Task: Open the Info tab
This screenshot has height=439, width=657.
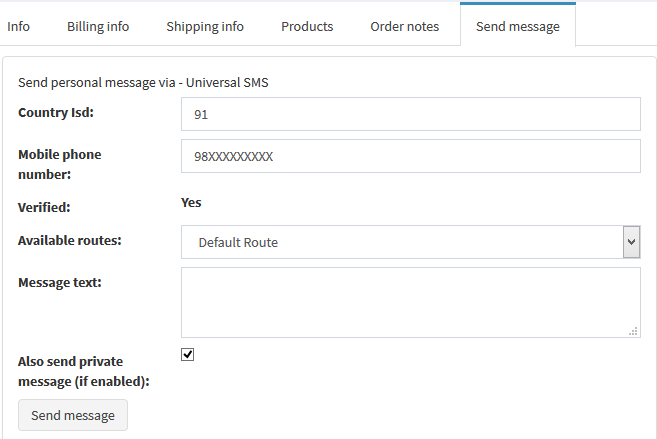Action: pos(18,26)
